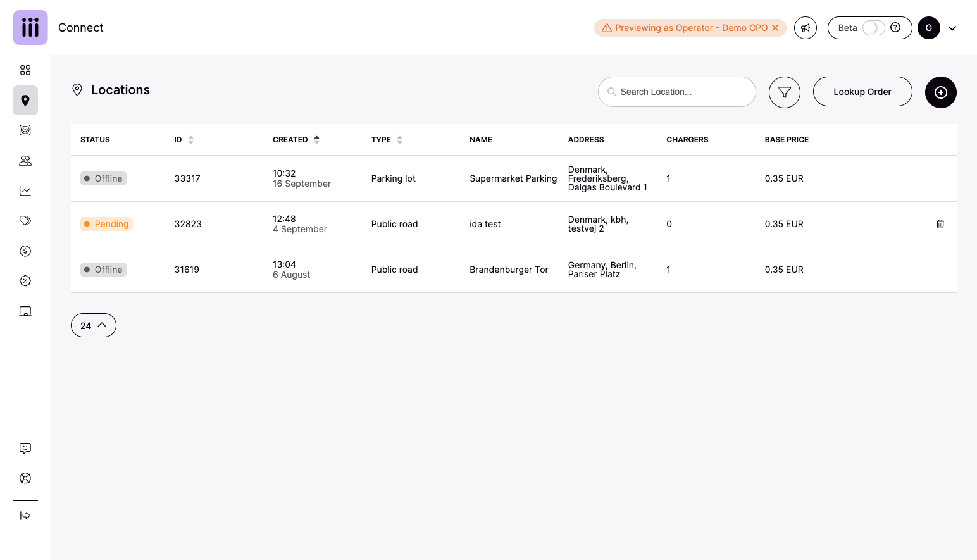
Task: Open the account menu chevron
Action: (952, 28)
